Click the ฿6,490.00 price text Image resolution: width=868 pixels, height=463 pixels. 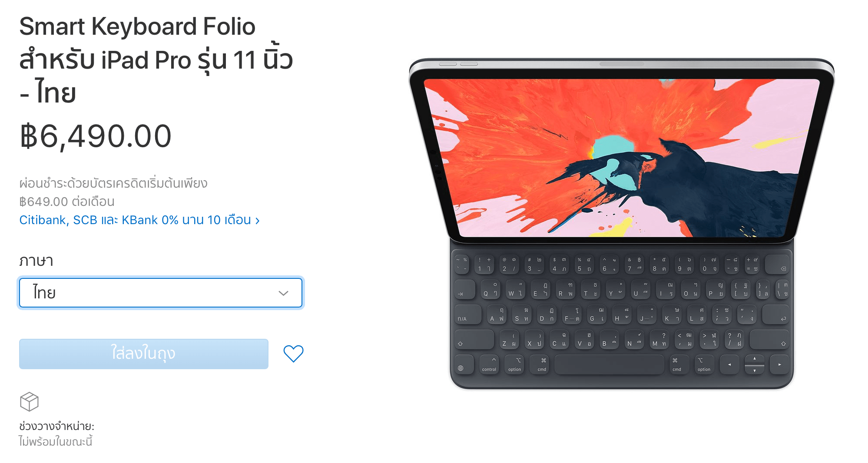tap(96, 136)
